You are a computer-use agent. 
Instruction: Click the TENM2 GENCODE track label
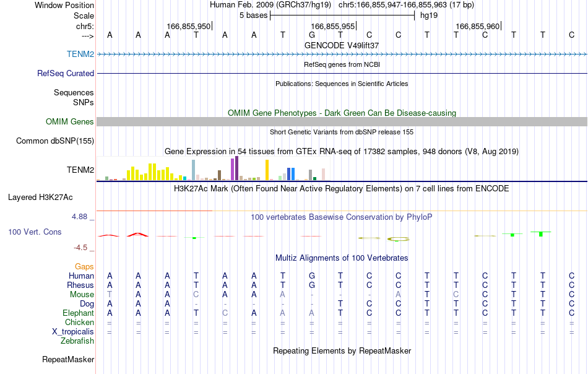click(x=80, y=54)
